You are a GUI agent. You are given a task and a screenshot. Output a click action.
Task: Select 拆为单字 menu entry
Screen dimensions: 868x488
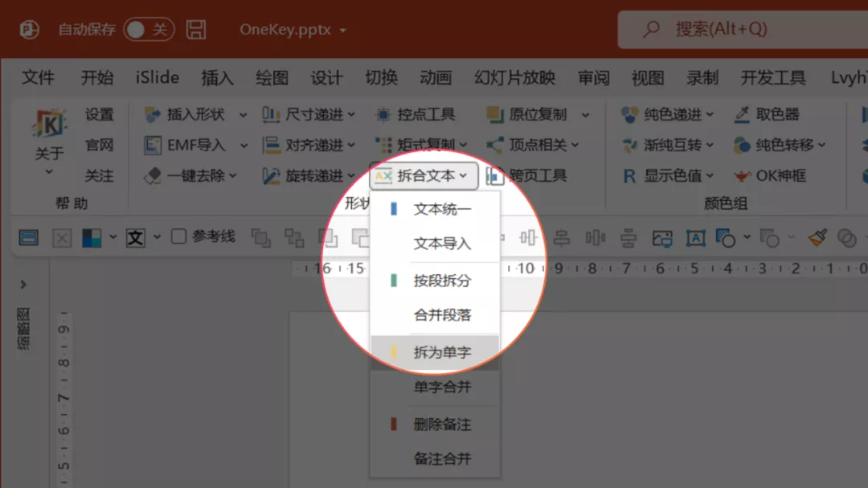point(435,352)
